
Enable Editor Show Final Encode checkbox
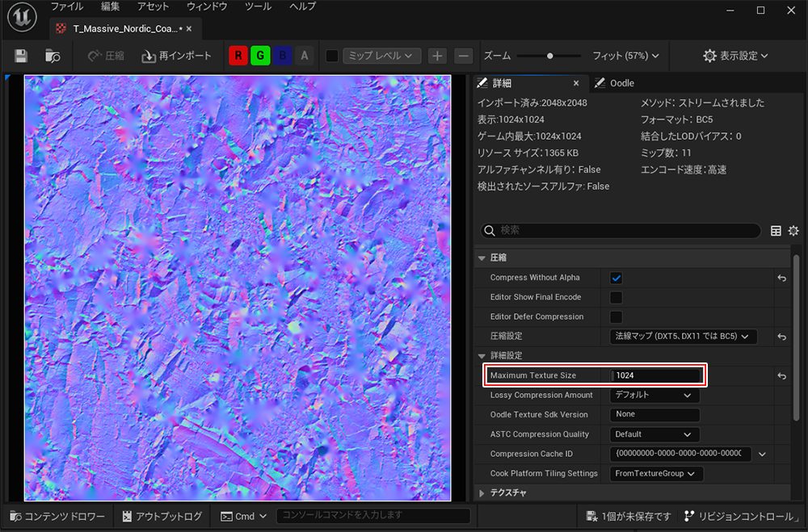pos(617,297)
